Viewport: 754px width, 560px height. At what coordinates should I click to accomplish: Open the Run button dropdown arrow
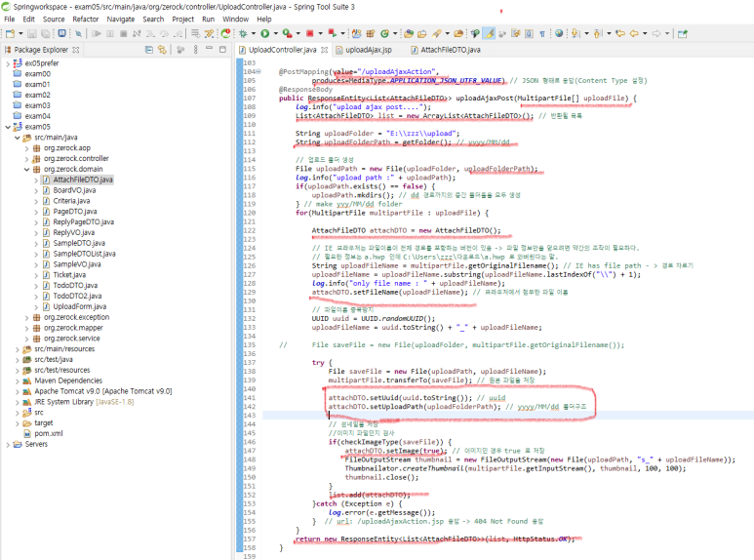pos(275,34)
